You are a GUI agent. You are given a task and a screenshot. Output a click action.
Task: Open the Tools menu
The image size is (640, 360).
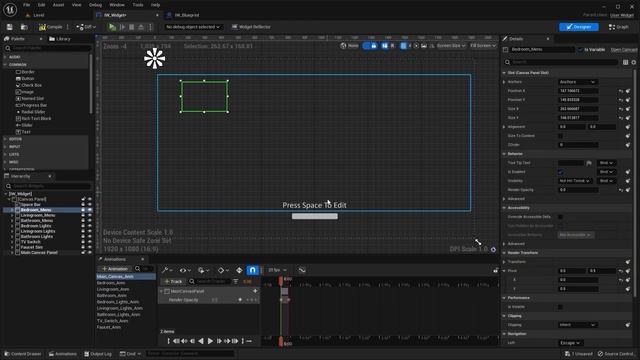[x=138, y=5]
